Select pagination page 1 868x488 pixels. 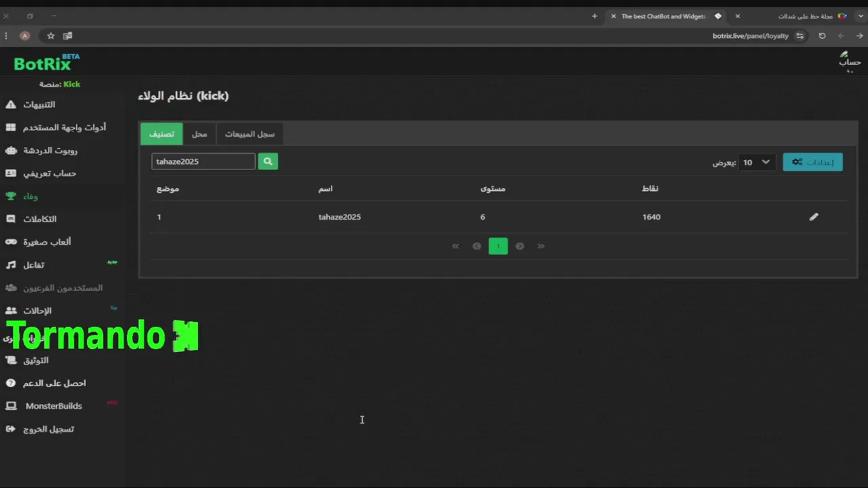[498, 246]
